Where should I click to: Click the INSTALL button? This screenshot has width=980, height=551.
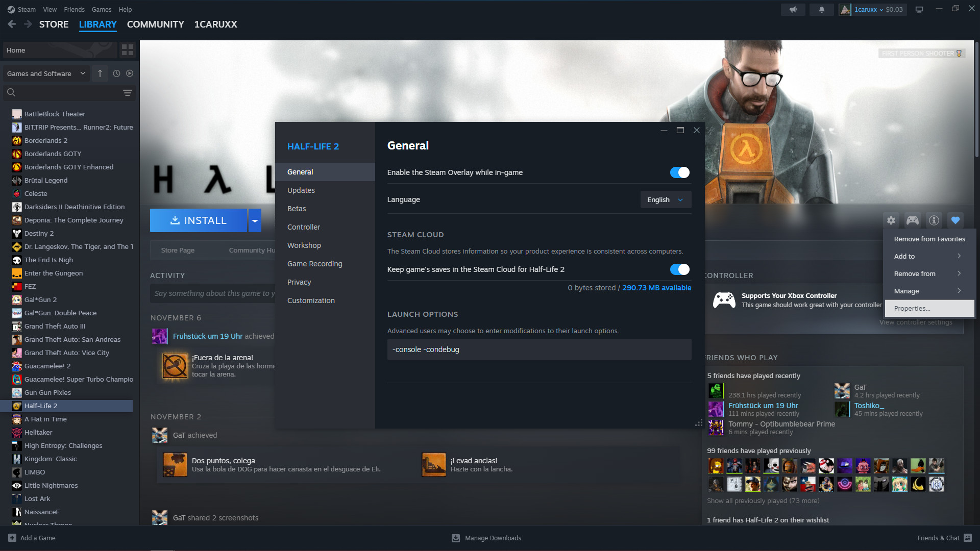[199, 220]
